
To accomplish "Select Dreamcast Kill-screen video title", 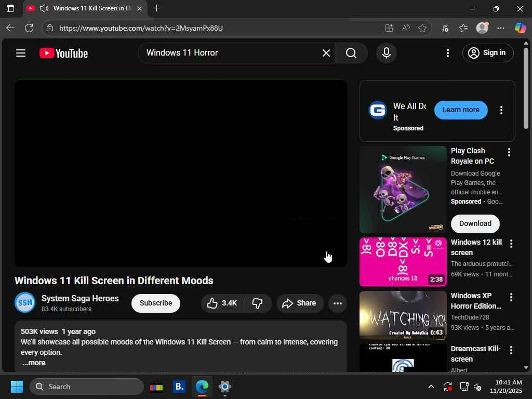I will click(x=476, y=354).
